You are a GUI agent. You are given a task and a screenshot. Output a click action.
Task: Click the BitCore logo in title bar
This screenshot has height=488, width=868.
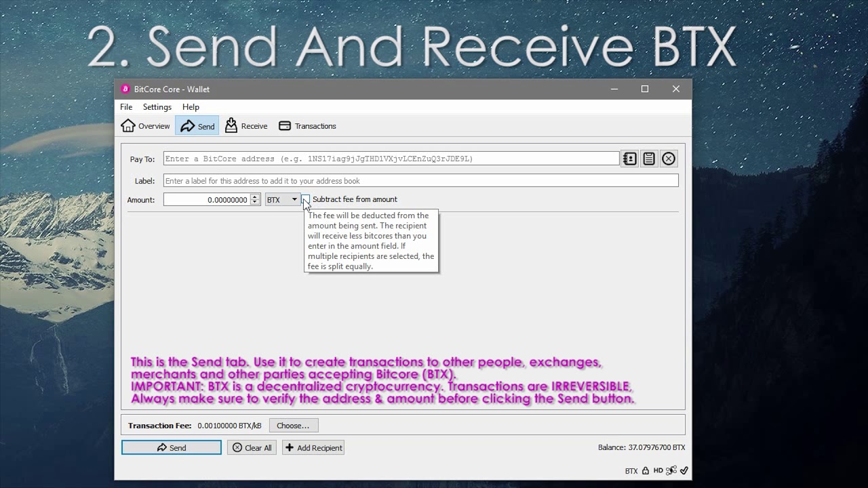125,89
